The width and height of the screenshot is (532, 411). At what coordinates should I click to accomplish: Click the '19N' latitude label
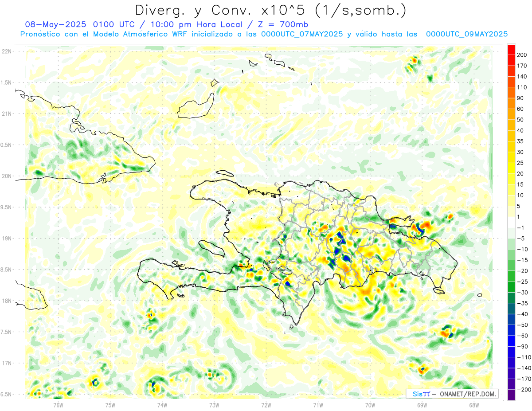click(x=6, y=239)
